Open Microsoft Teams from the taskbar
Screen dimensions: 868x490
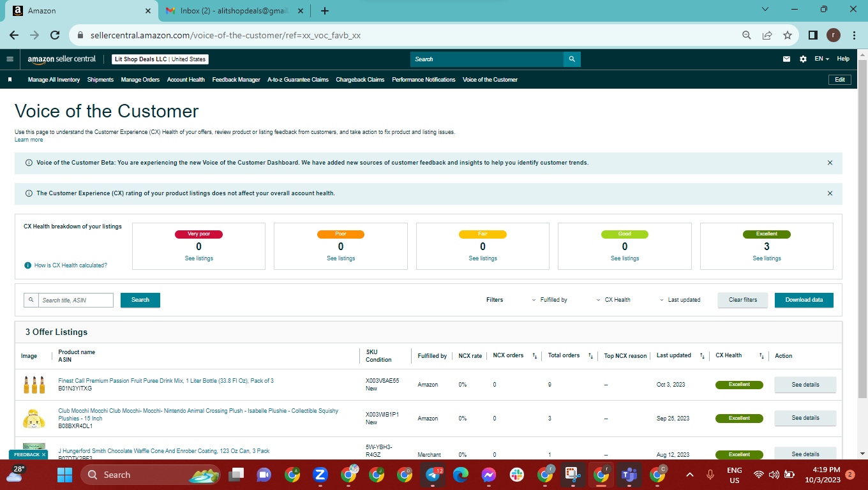tap(629, 475)
